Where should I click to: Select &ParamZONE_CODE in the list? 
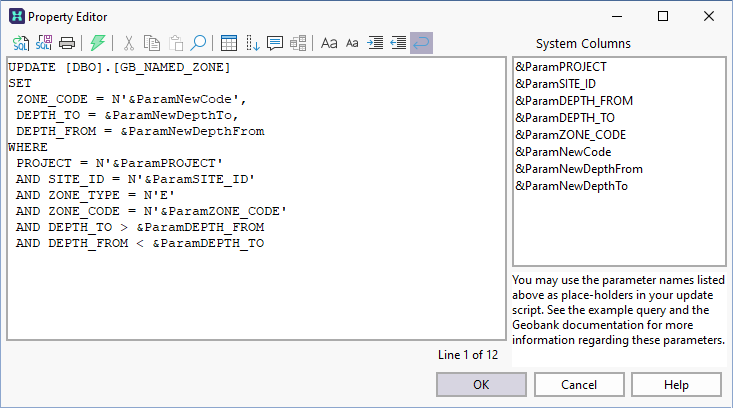[570, 135]
